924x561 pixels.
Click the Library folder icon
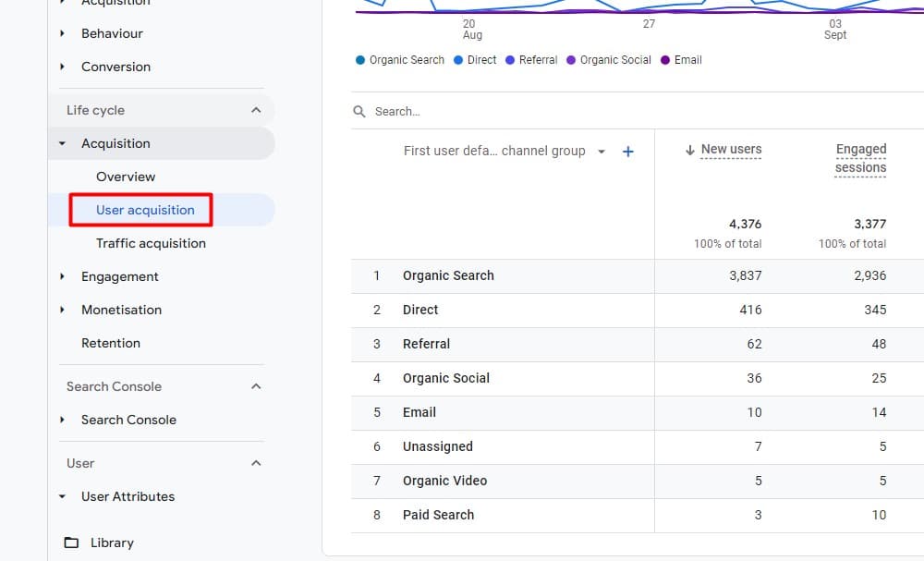(71, 543)
